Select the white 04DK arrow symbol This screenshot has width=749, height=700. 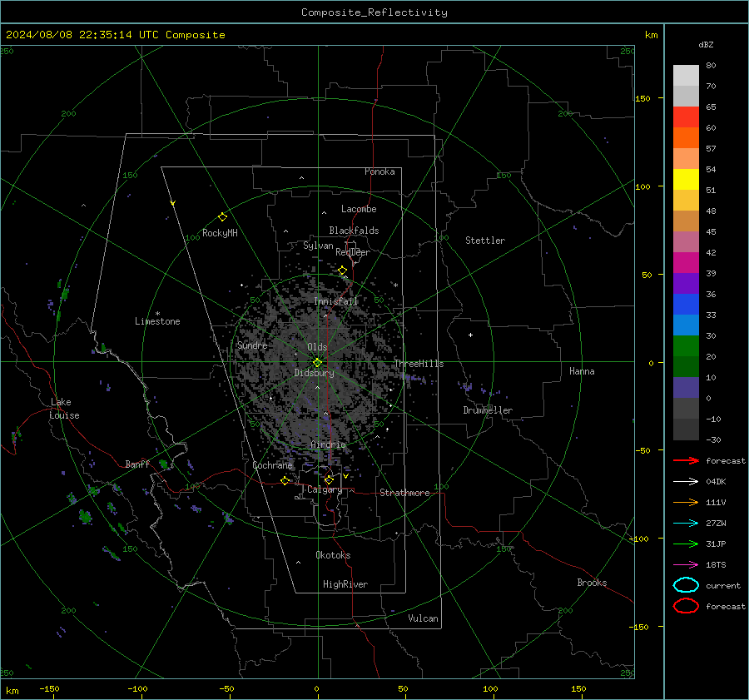[x=686, y=482]
